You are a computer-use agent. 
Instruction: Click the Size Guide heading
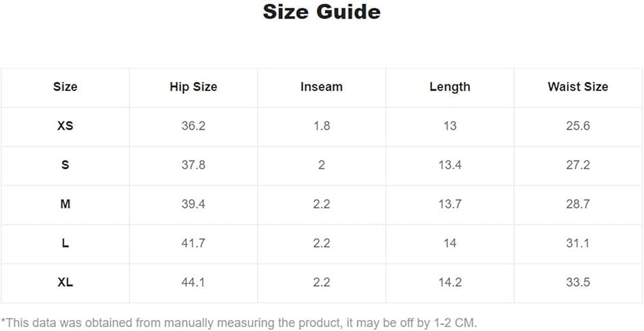[x=321, y=12]
